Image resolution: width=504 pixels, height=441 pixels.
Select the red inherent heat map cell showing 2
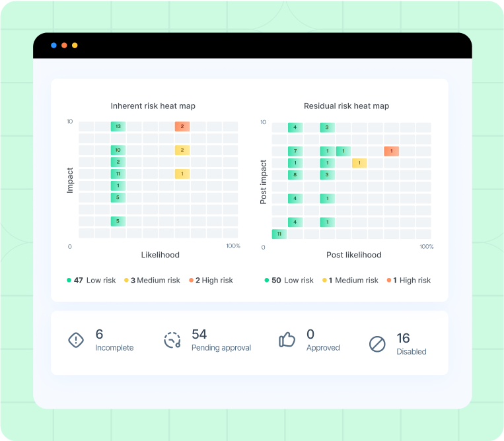182,126
